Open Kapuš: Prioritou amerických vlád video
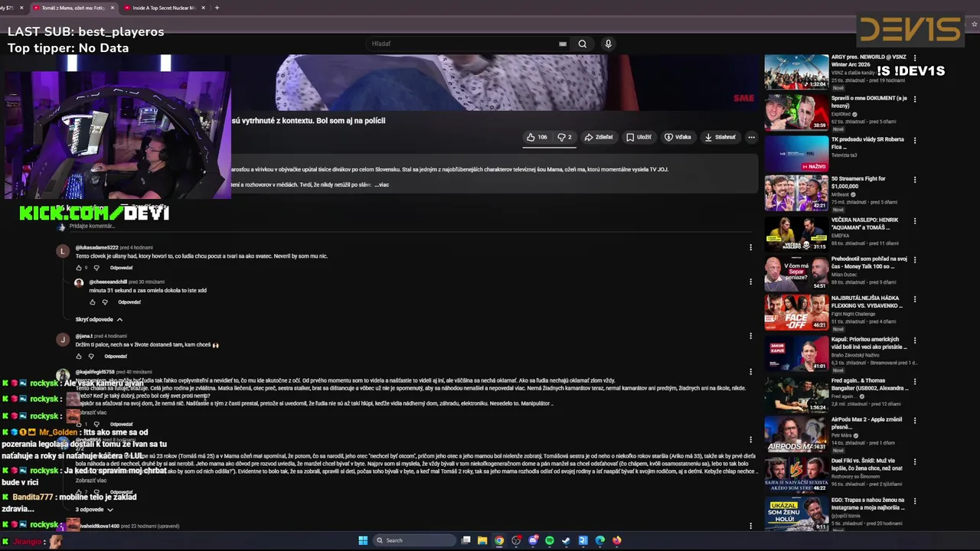This screenshot has height=551, width=980. click(x=796, y=353)
